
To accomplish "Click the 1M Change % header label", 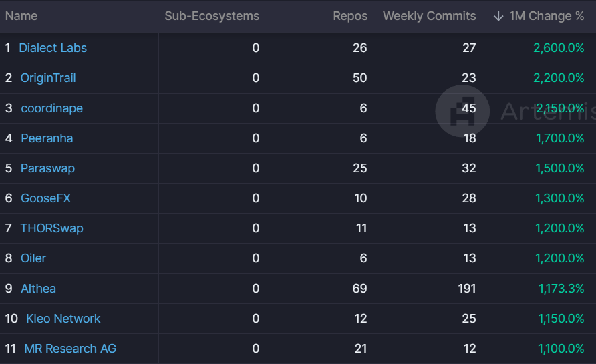I will coord(547,16).
